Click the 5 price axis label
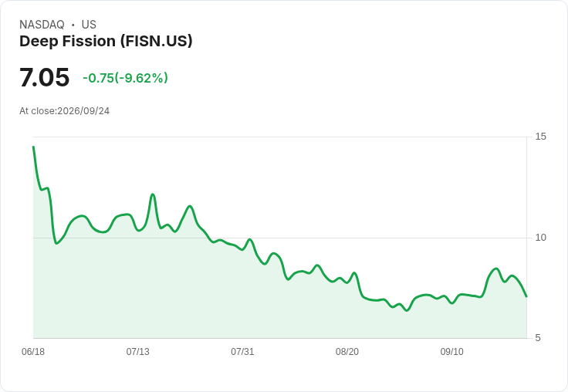568x392 pixels. point(538,338)
